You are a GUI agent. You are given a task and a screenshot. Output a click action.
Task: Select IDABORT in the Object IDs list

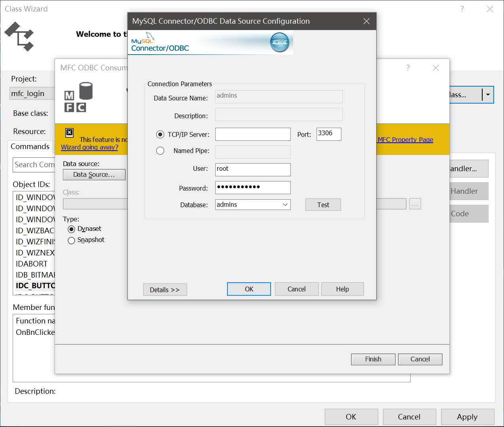34,264
